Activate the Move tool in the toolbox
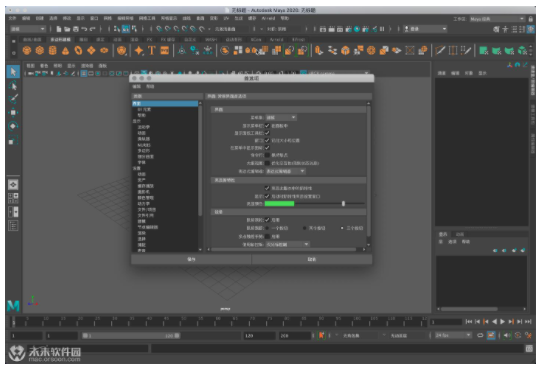The image size is (538, 369). [13, 113]
